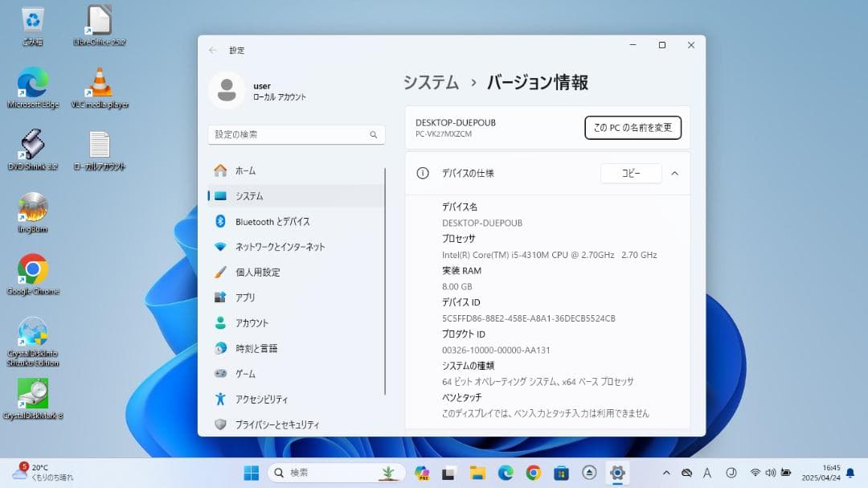Click the DESKTOP-DUEPOUB name under デバイス名
Screen dimensions: 868x488
(482, 223)
